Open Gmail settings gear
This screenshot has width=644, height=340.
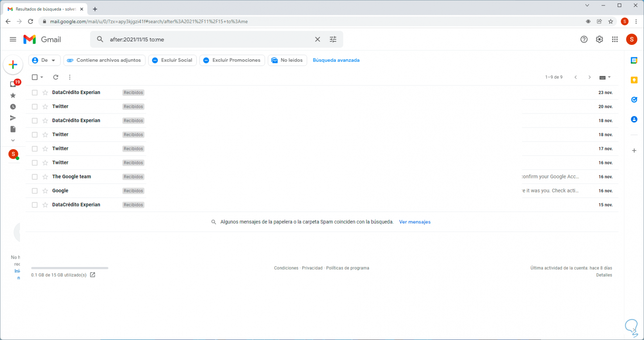click(x=600, y=39)
